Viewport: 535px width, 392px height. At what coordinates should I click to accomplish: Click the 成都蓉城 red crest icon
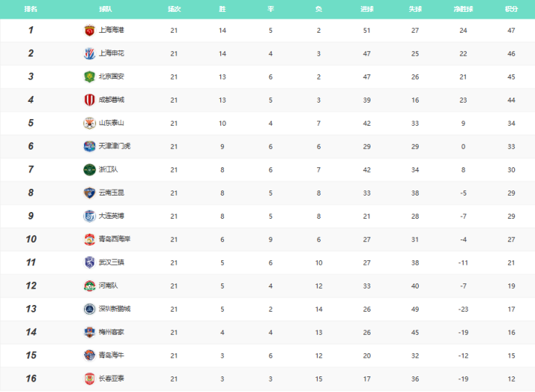tap(89, 100)
